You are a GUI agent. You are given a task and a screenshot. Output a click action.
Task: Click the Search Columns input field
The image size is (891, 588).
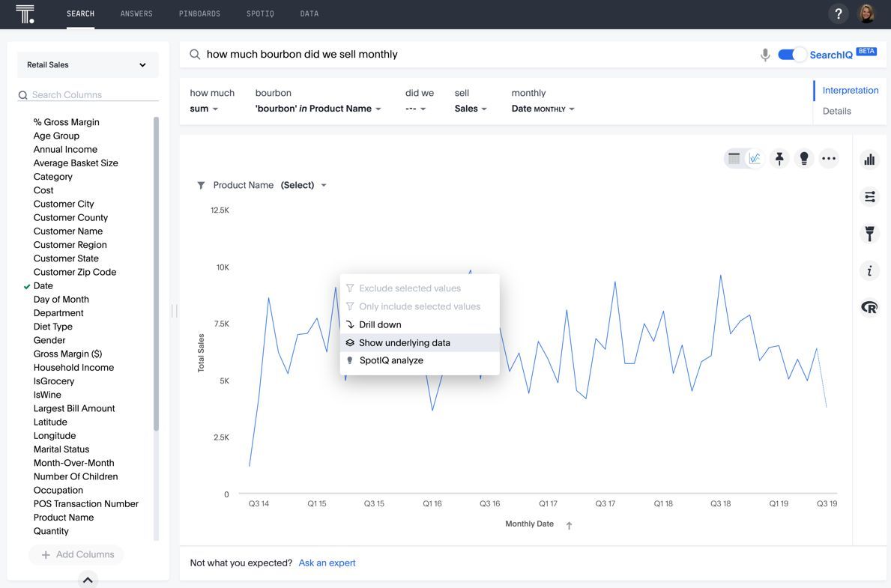[90, 95]
